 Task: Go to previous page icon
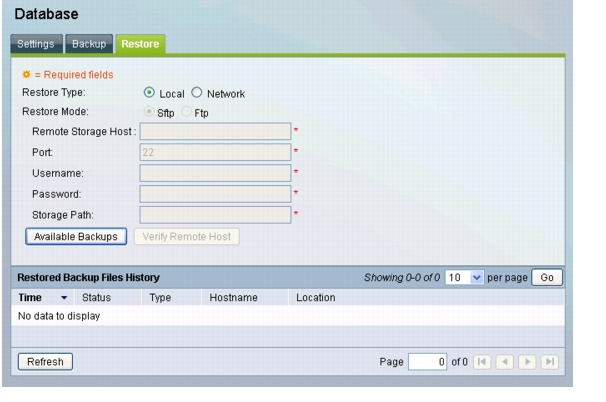pyautogui.click(x=505, y=362)
